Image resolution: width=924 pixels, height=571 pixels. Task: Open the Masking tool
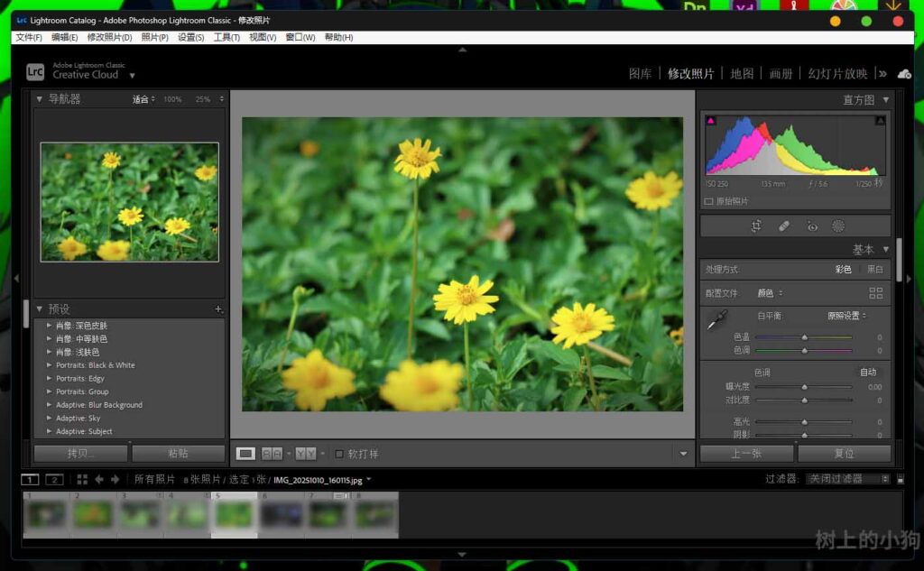click(x=838, y=226)
